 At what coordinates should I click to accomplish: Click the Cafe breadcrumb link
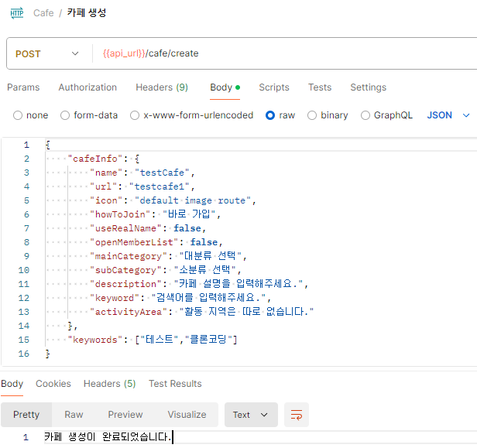(x=43, y=12)
